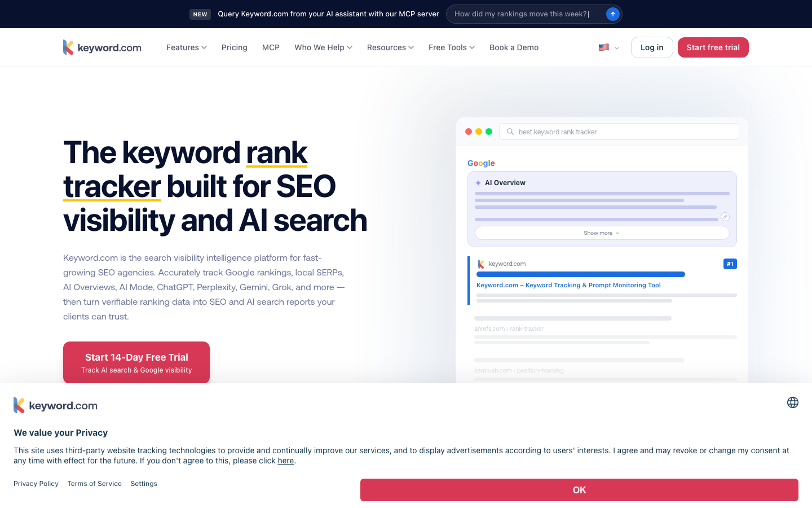Click the 'We value your Privacy' heading
Screen dimensions: 812x508
pyautogui.click(x=60, y=433)
